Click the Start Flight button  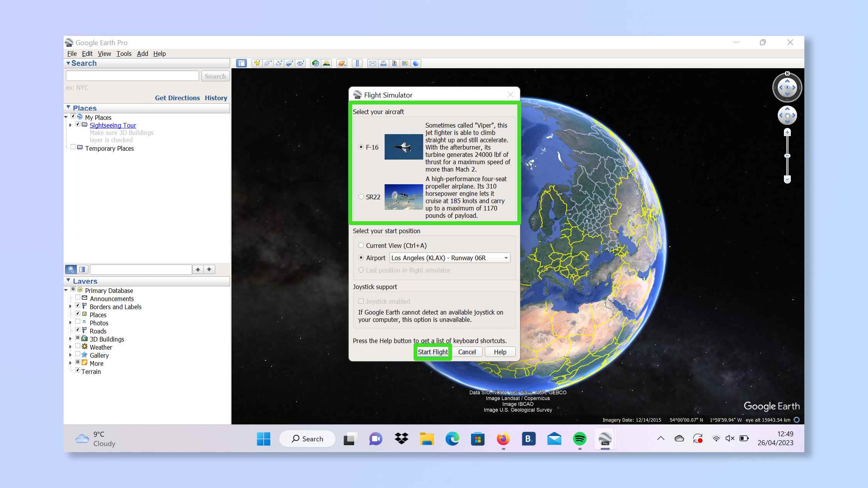tap(433, 352)
